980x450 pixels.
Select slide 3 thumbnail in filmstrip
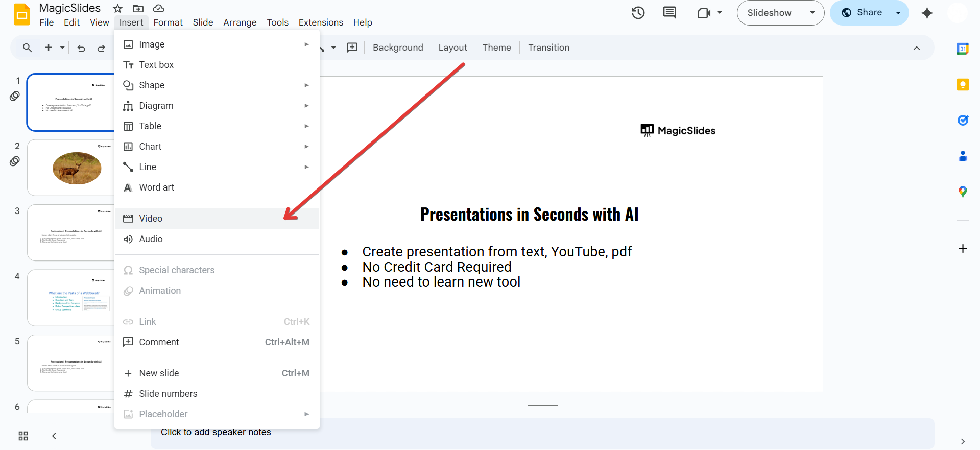click(x=71, y=233)
